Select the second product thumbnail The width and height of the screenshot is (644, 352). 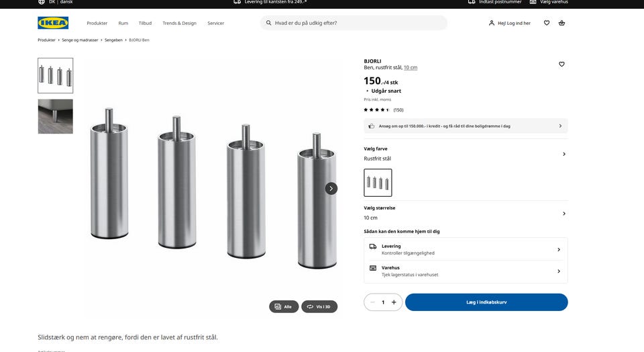pos(56,116)
